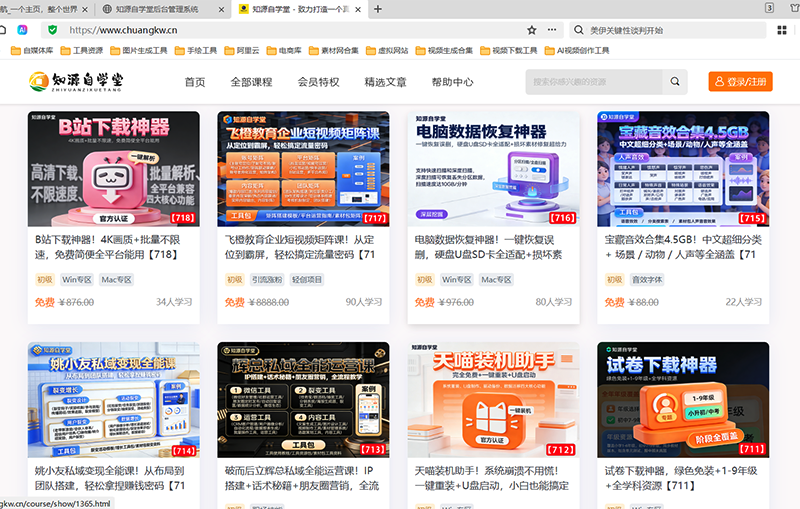
Task: Close the active 知源自学堂 tab
Action: (358, 9)
